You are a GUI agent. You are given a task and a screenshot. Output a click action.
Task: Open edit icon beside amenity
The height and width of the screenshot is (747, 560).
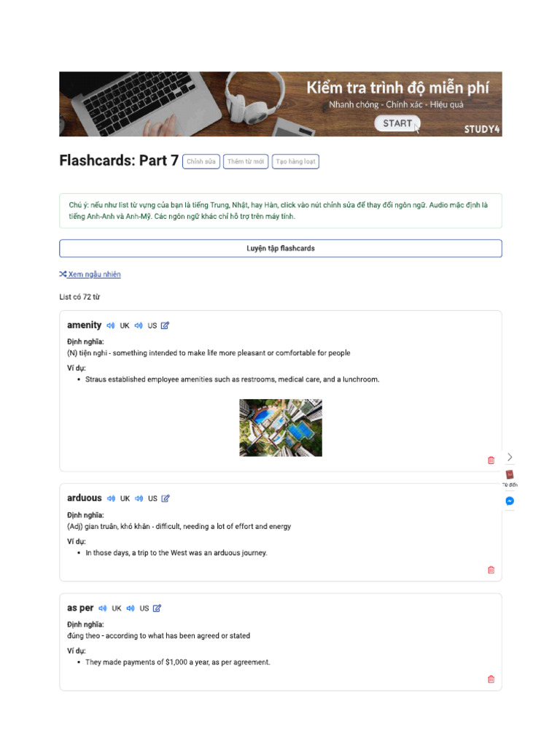coord(165,325)
